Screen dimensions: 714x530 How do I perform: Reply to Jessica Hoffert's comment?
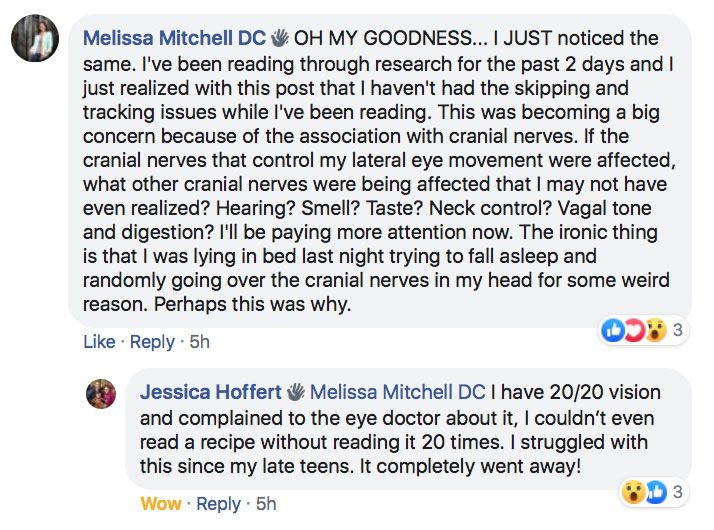[218, 503]
